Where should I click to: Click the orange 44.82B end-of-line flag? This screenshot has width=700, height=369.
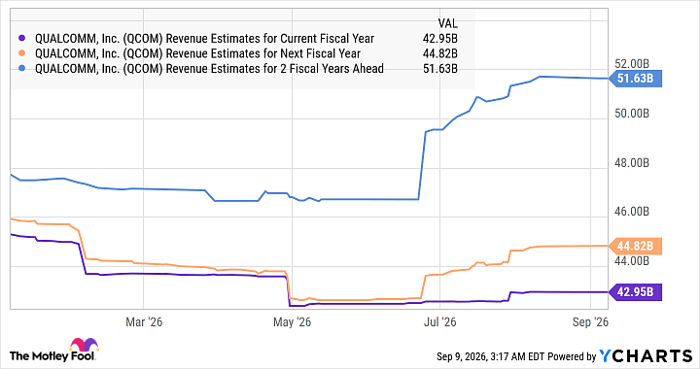click(x=636, y=246)
